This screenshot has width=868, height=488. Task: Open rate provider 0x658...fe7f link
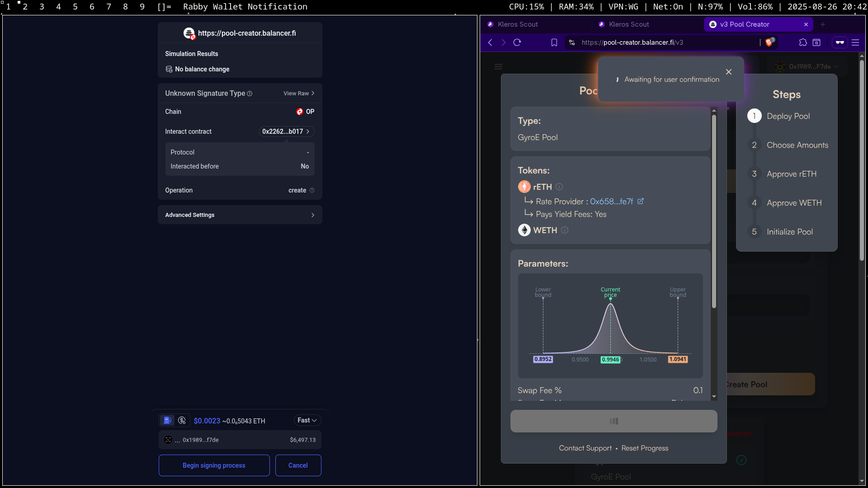tap(611, 202)
